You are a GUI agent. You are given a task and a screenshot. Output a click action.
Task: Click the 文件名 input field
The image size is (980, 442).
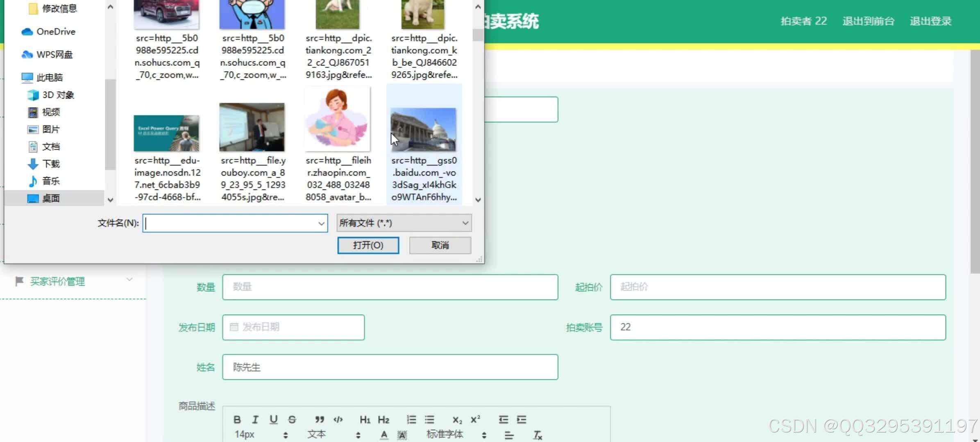[230, 223]
